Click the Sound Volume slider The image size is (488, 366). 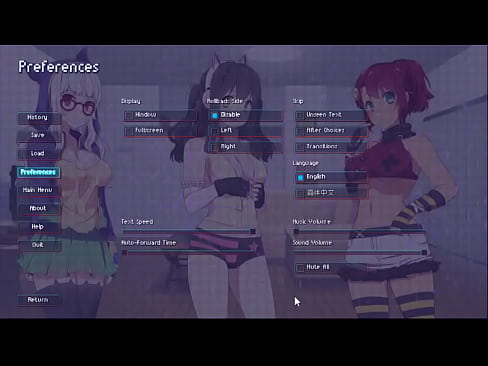360,252
